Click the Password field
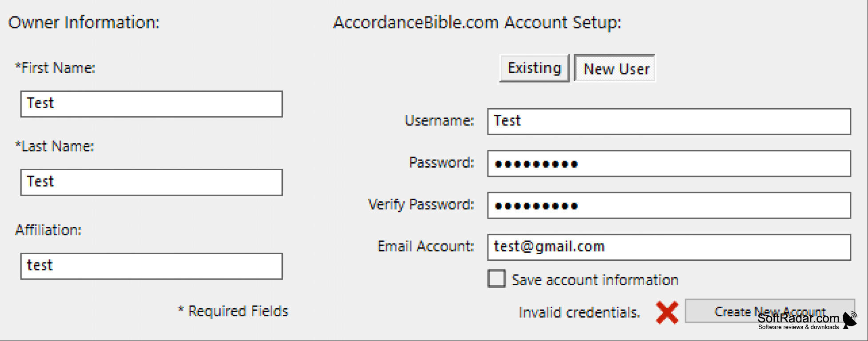Image resolution: width=868 pixels, height=341 pixels. [669, 164]
